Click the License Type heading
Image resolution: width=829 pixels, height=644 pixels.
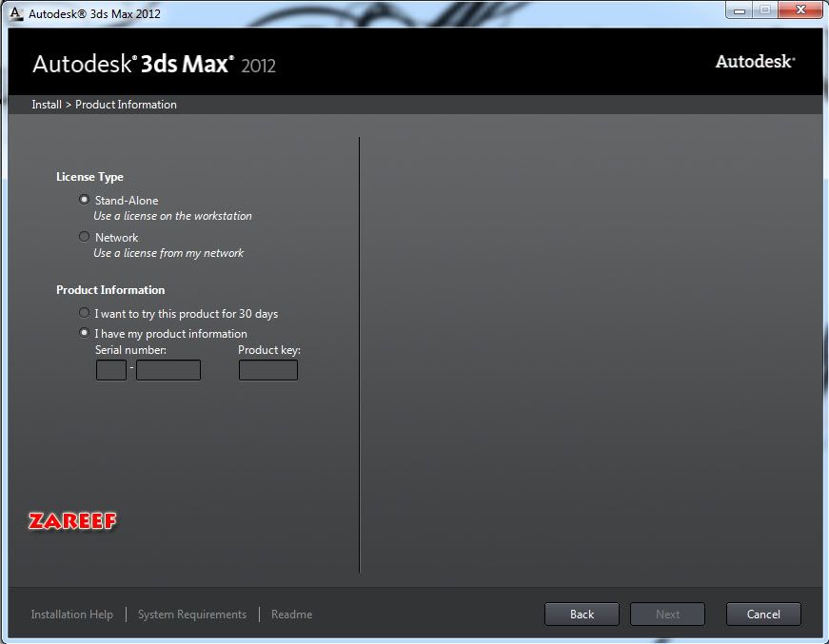tap(89, 177)
